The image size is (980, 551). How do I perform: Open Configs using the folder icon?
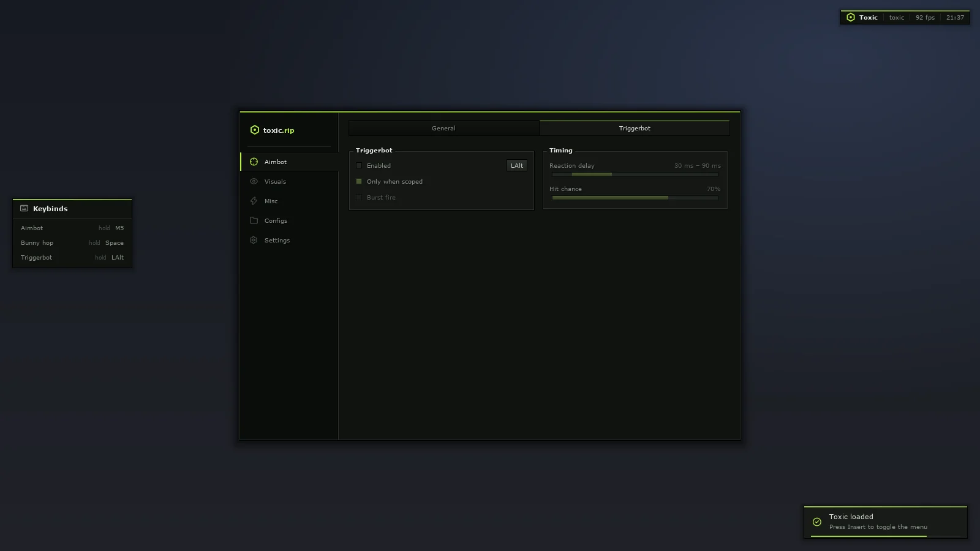point(254,220)
